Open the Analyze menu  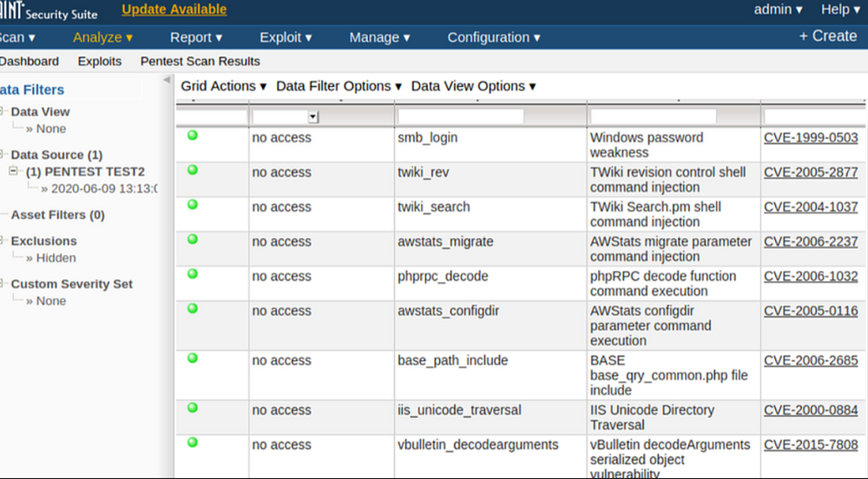[x=102, y=37]
